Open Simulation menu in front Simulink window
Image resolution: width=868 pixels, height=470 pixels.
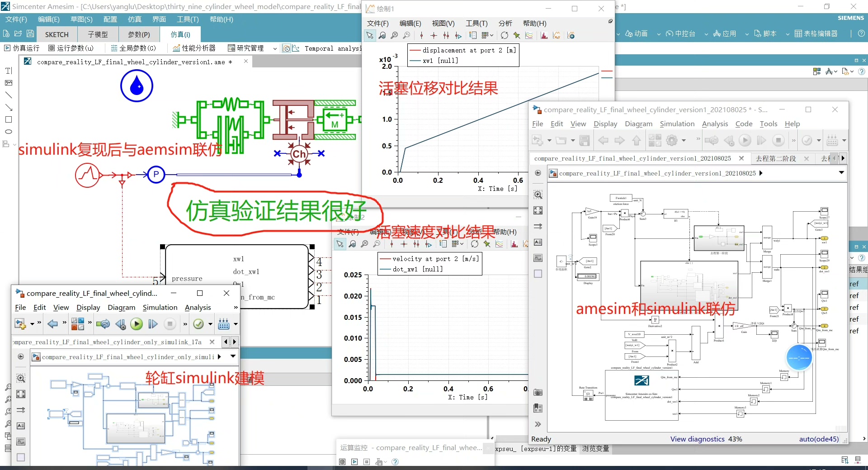click(160, 307)
